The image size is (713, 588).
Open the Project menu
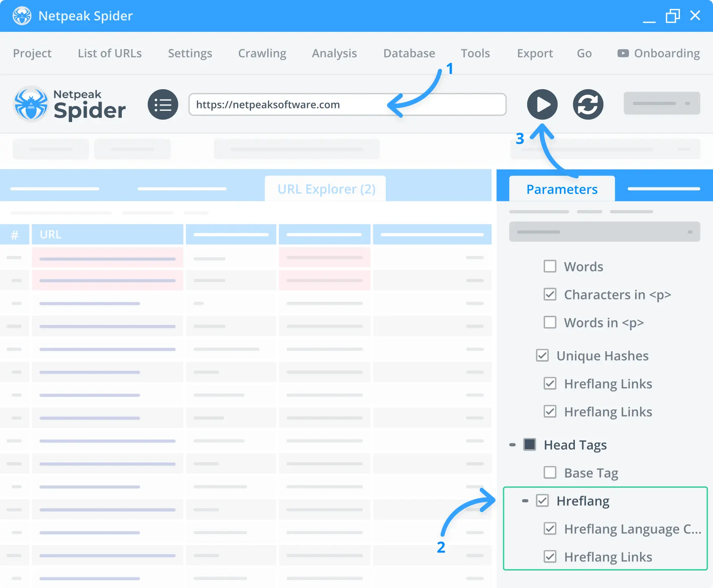point(32,53)
